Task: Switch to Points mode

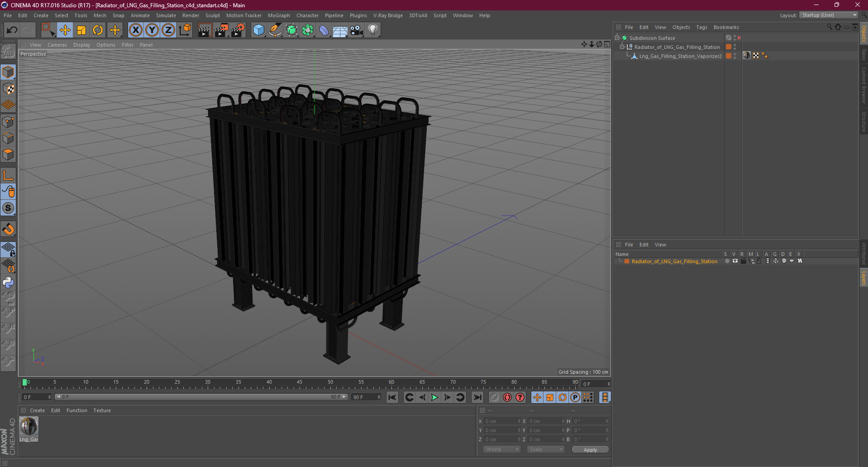Action: point(8,121)
